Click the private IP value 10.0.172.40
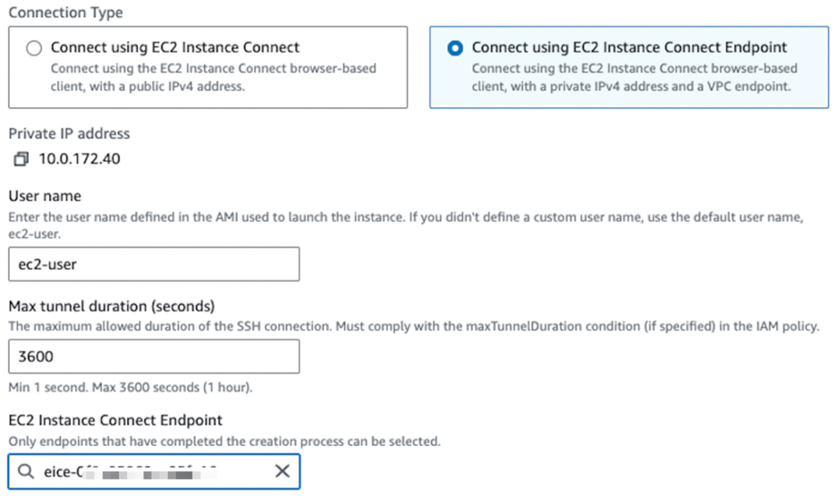Viewport: 837px width, 504px height. tap(80, 160)
